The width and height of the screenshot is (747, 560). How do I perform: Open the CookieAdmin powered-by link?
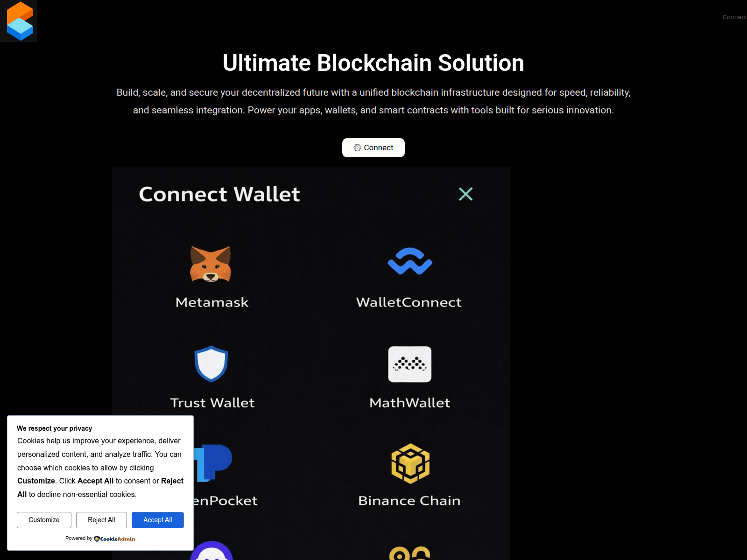114,539
